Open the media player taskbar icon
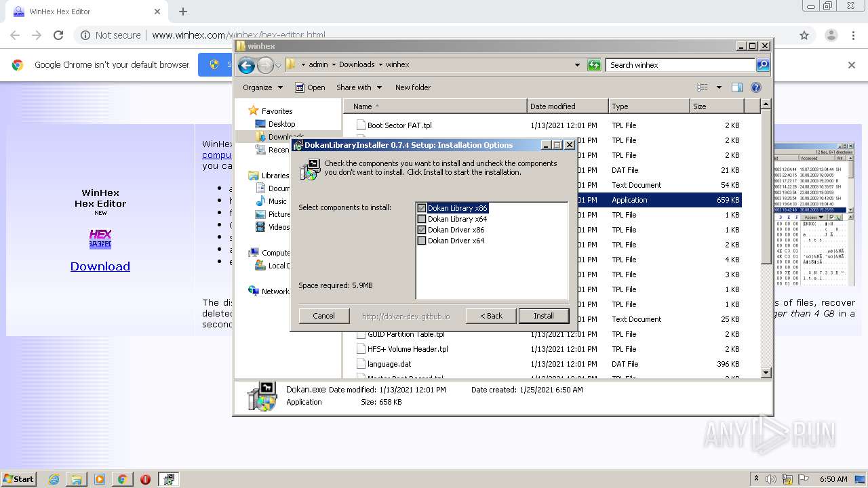The height and width of the screenshot is (488, 868). [100, 479]
